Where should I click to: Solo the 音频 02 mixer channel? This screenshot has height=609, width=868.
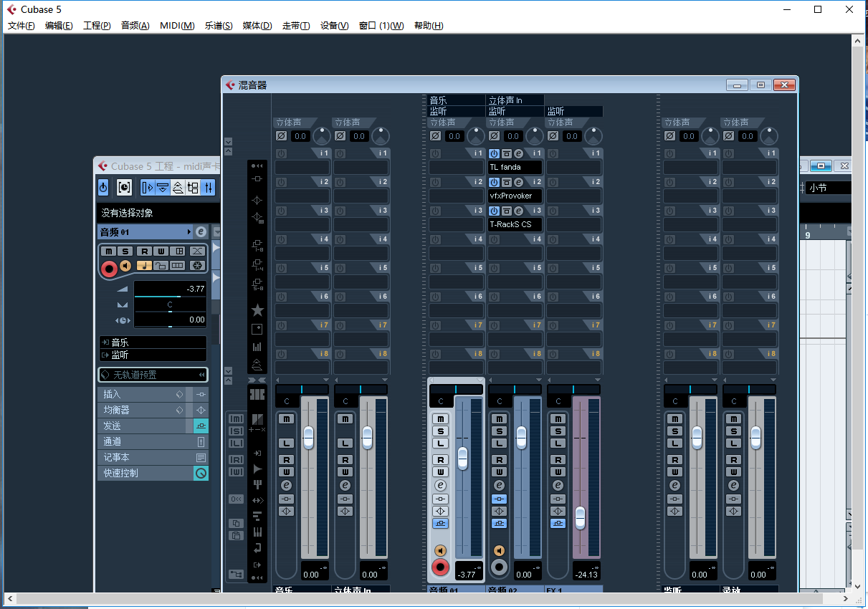tap(499, 431)
